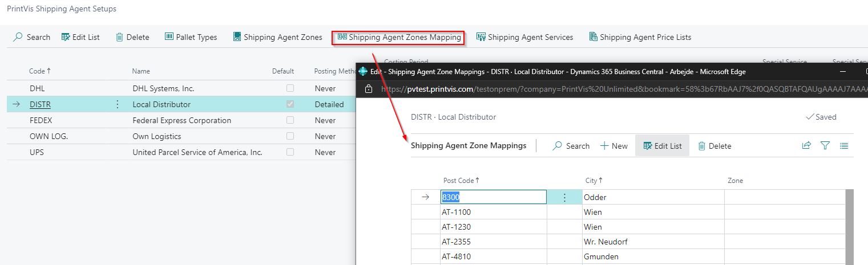Open Shipping Agent Price Lists action
Image resolution: width=868 pixels, height=265 pixels.
point(640,37)
